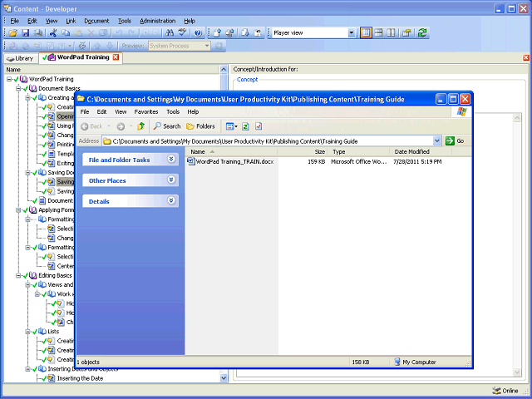Collapse the Editing Basics tree node

point(18,275)
